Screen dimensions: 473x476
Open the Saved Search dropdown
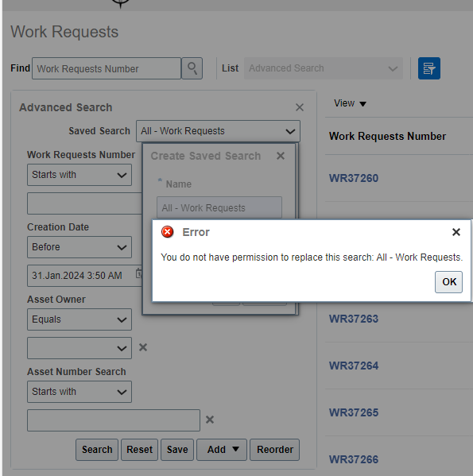pyautogui.click(x=218, y=131)
